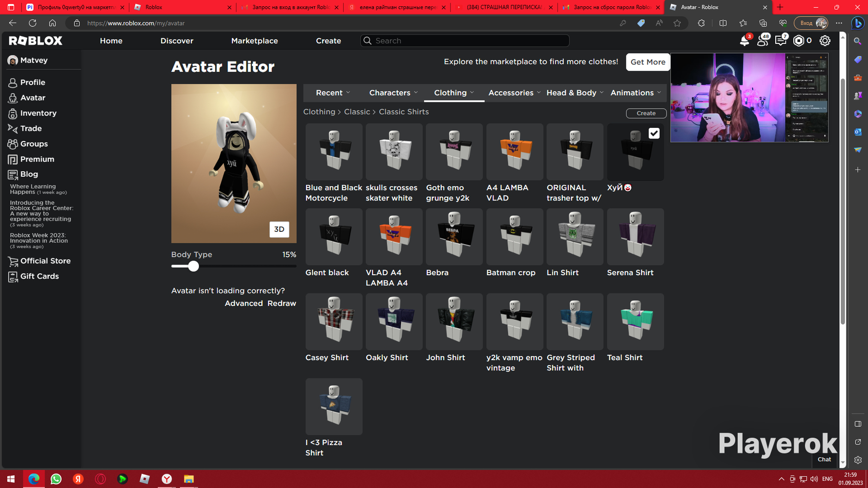Open the Marketplace nav item
This screenshot has height=488, width=868.
pyautogui.click(x=254, y=41)
